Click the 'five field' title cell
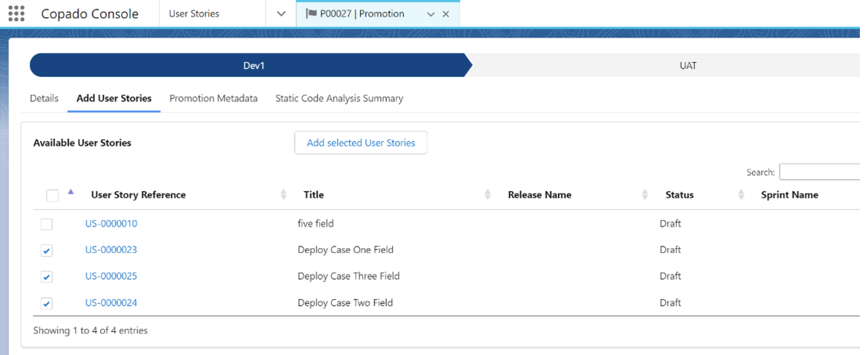This screenshot has height=355, width=868. click(x=315, y=224)
